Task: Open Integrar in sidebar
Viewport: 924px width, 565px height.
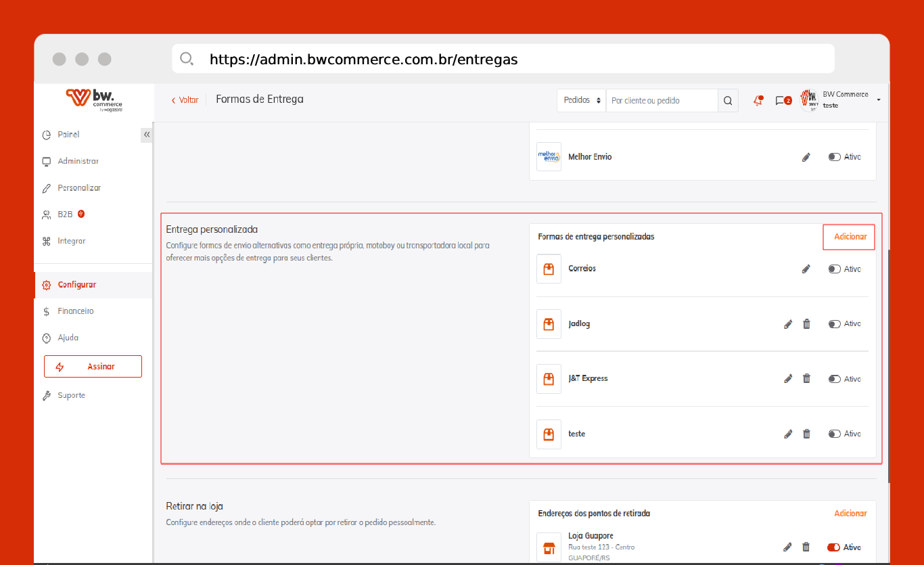Action: tap(72, 241)
